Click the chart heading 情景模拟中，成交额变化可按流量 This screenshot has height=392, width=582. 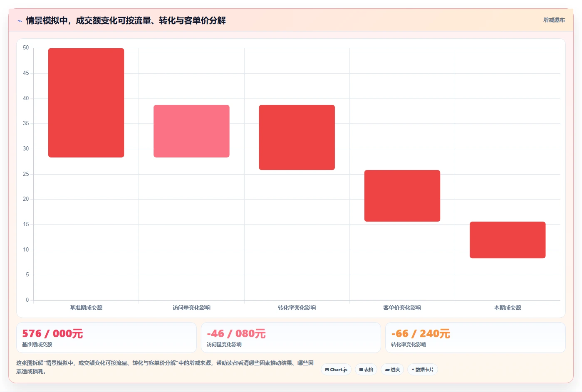(x=126, y=20)
